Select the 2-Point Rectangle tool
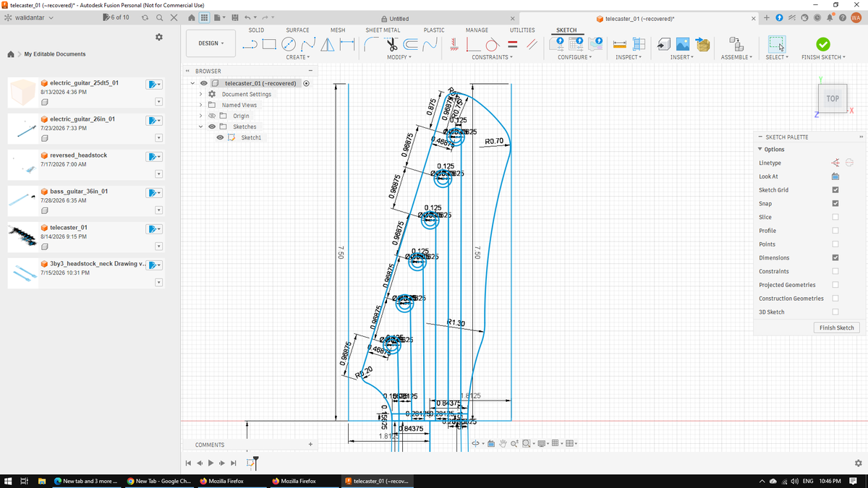The width and height of the screenshot is (868, 488). pos(269,44)
